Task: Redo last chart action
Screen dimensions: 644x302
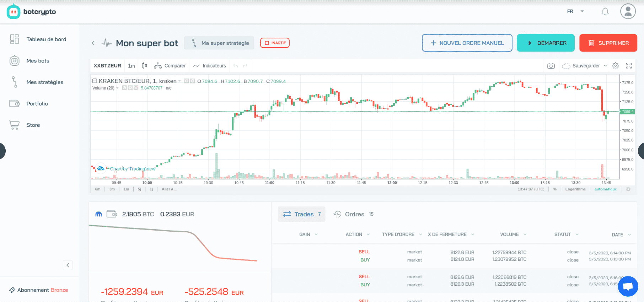Action: point(245,66)
